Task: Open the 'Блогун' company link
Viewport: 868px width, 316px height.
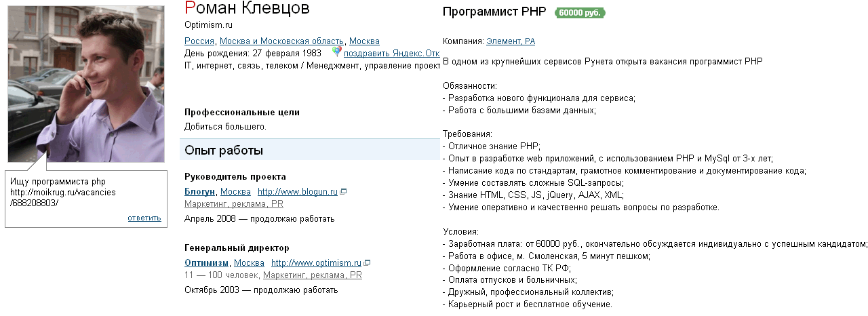Action: point(199,192)
